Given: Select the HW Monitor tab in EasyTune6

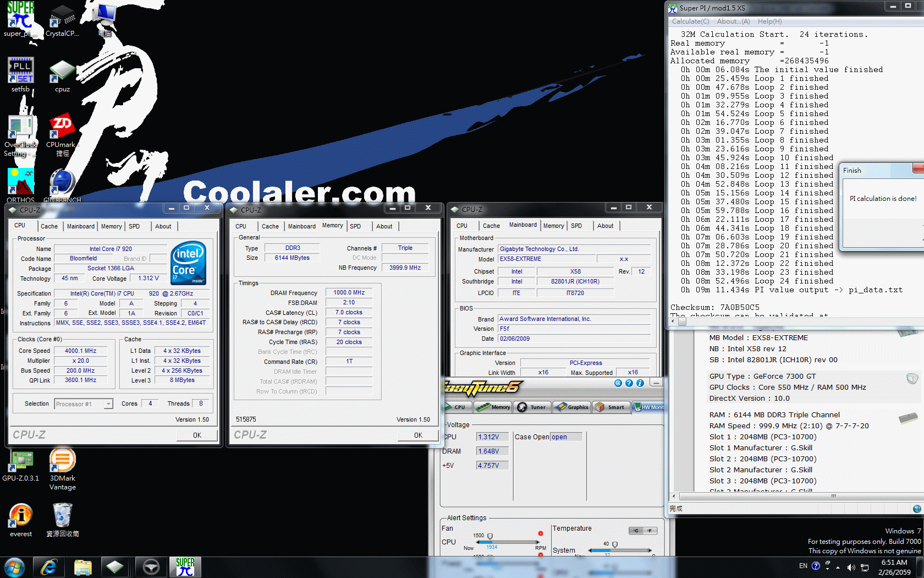Looking at the screenshot, I should tap(648, 407).
